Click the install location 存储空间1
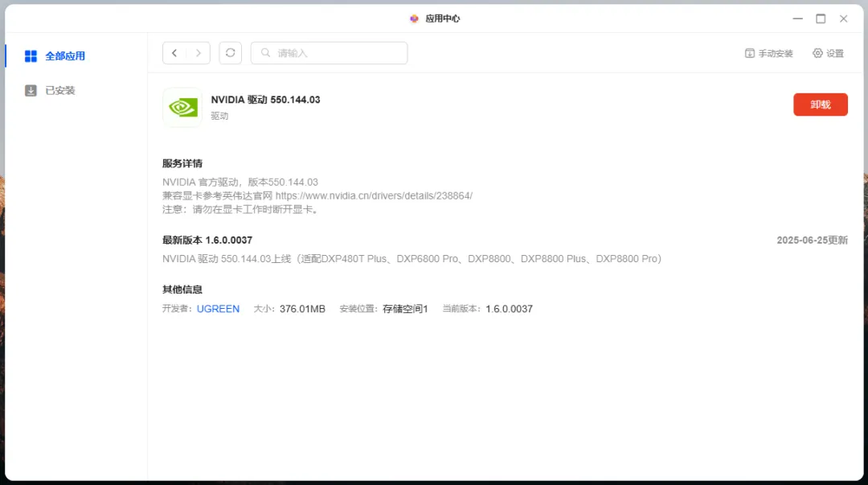Viewport: 868px width, 485px height. pyautogui.click(x=405, y=309)
